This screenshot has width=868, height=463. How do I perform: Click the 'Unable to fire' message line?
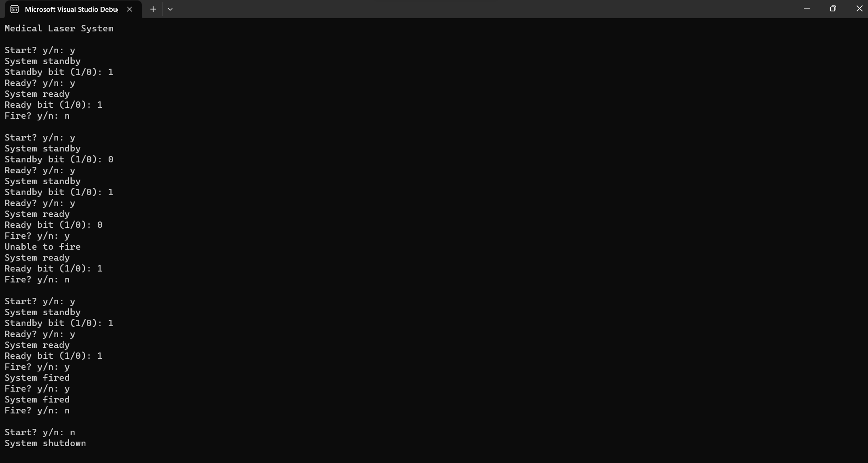[x=43, y=247]
